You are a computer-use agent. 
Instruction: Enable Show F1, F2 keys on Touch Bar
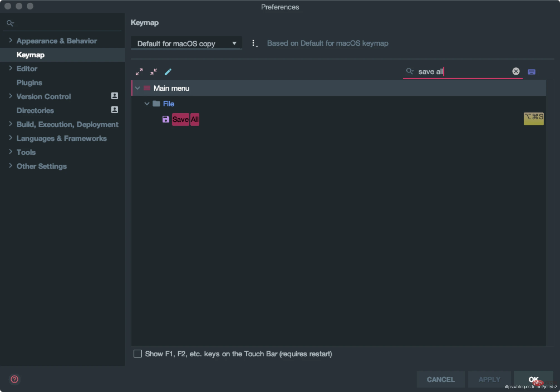[138, 354]
